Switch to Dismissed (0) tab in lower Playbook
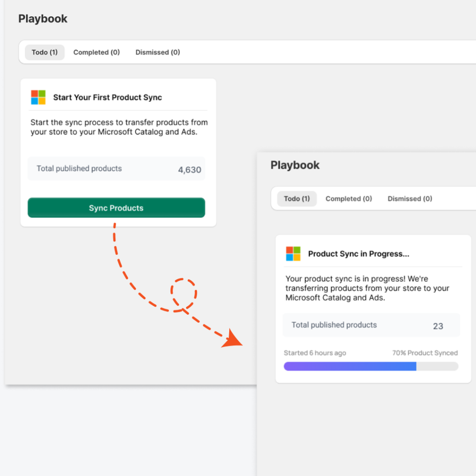The image size is (476, 476). tap(410, 198)
